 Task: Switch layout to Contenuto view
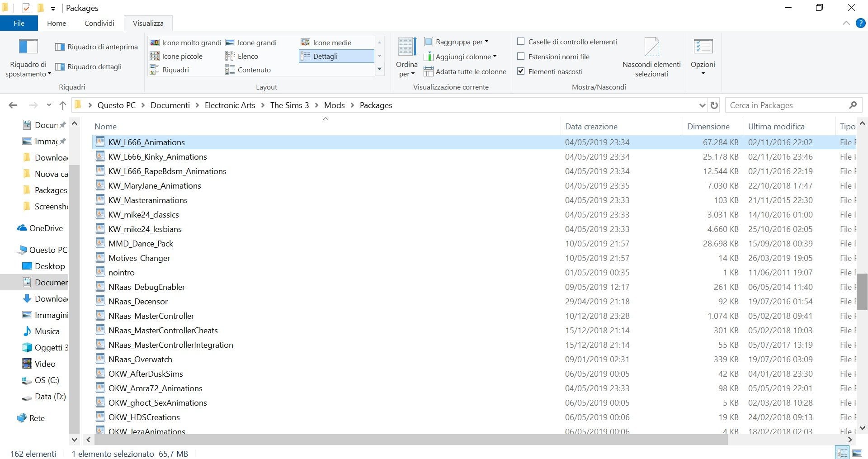point(248,70)
